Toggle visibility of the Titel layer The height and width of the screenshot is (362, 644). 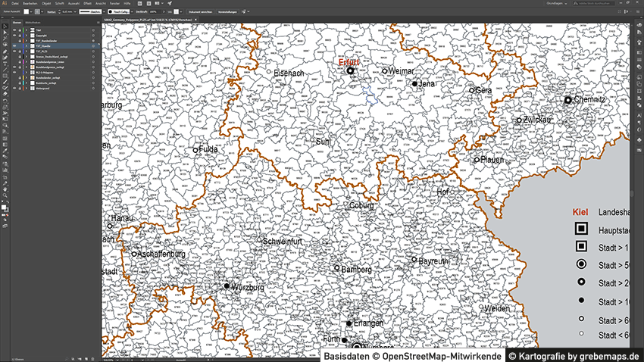click(14, 30)
